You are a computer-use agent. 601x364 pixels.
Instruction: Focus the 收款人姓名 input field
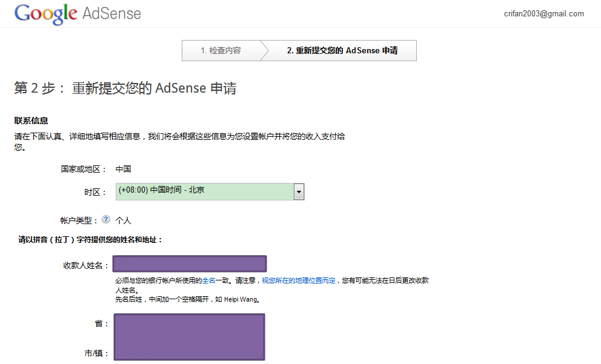pos(190,264)
